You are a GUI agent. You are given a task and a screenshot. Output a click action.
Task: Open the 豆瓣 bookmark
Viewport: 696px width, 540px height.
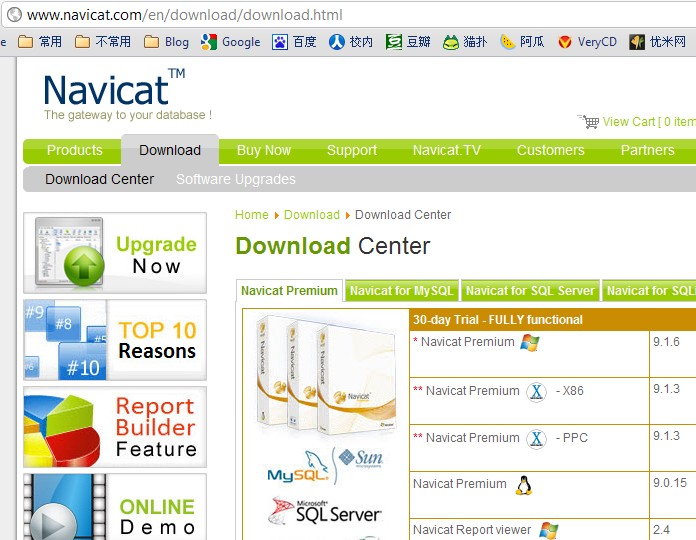[408, 42]
